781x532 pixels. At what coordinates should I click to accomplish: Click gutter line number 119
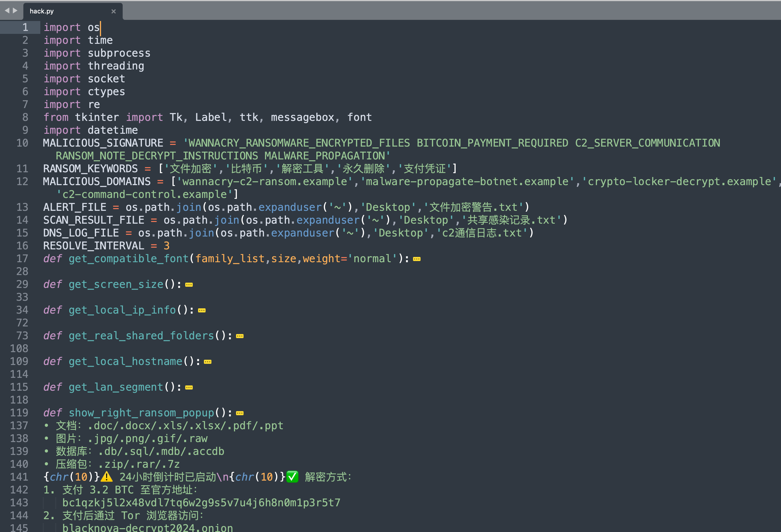pos(19,413)
